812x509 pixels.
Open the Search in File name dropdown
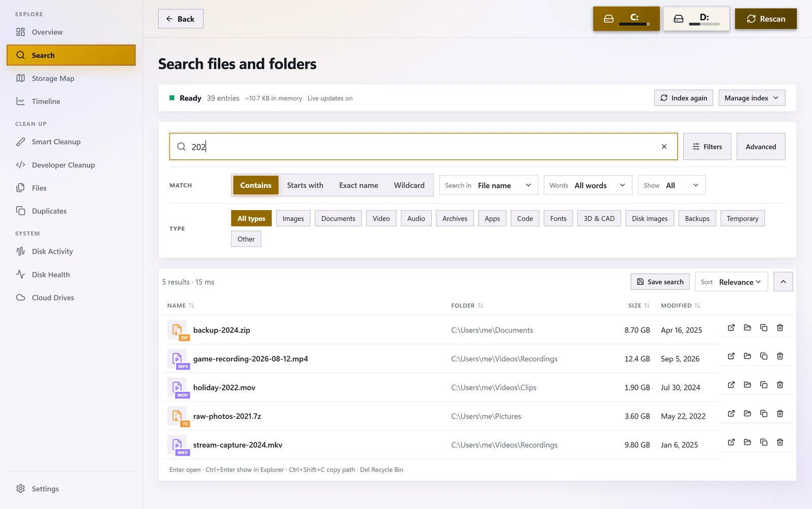[489, 185]
